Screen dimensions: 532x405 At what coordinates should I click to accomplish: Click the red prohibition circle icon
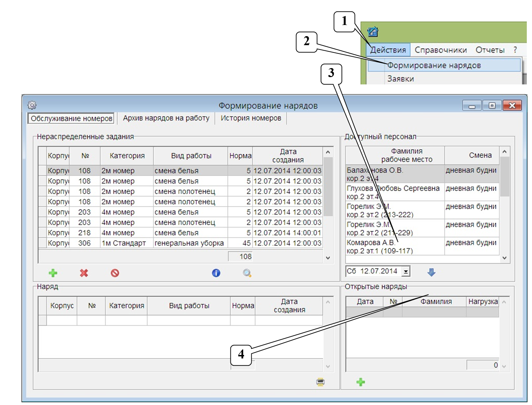tap(115, 273)
